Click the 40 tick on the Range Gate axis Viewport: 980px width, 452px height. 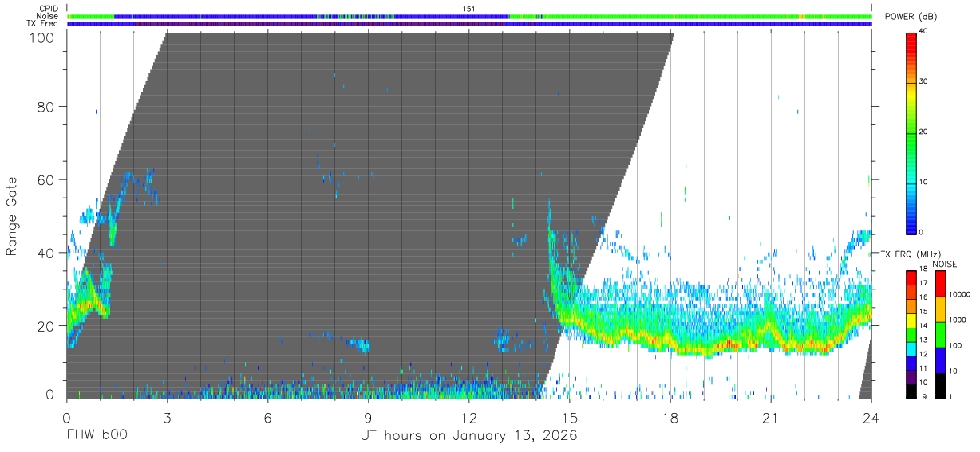46,253
